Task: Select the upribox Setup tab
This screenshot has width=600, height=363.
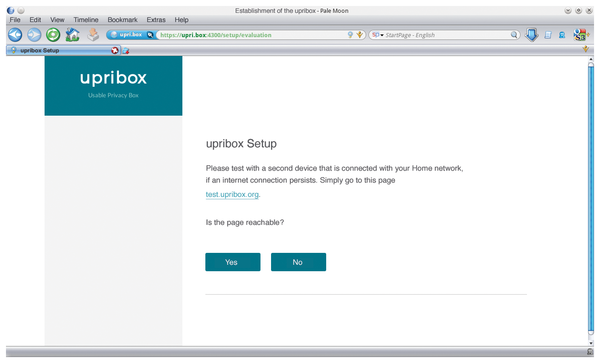Action: tap(63, 50)
